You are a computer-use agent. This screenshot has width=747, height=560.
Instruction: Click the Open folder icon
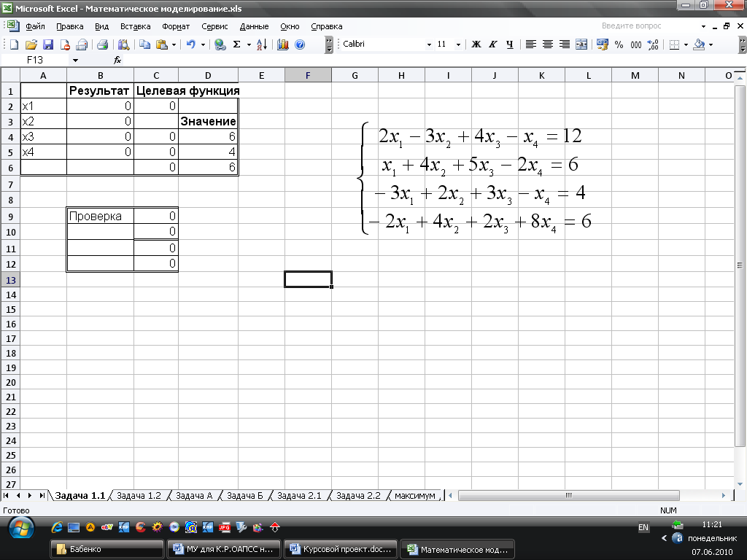pyautogui.click(x=31, y=44)
